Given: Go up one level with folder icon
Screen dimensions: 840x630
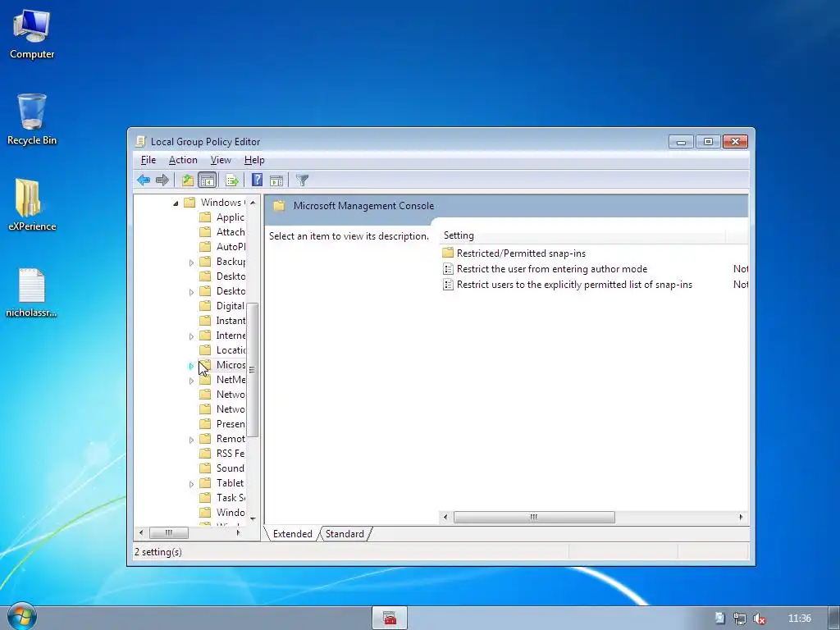Looking at the screenshot, I should click(188, 180).
